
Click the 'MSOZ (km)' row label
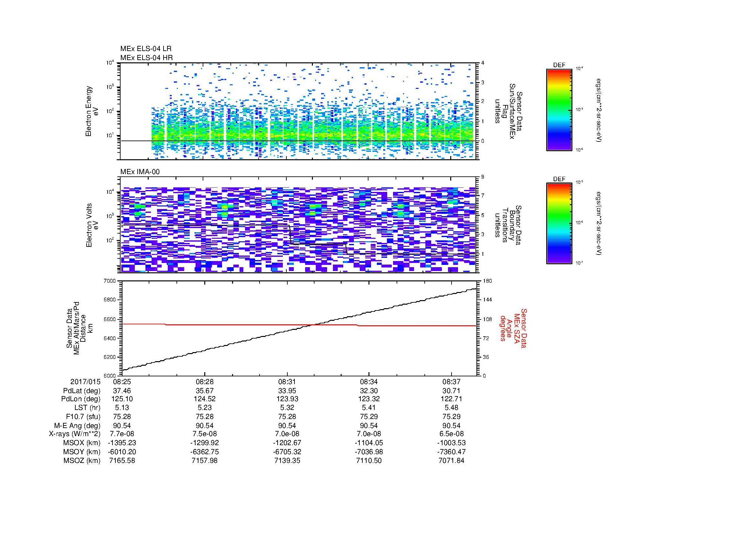[82, 461]
